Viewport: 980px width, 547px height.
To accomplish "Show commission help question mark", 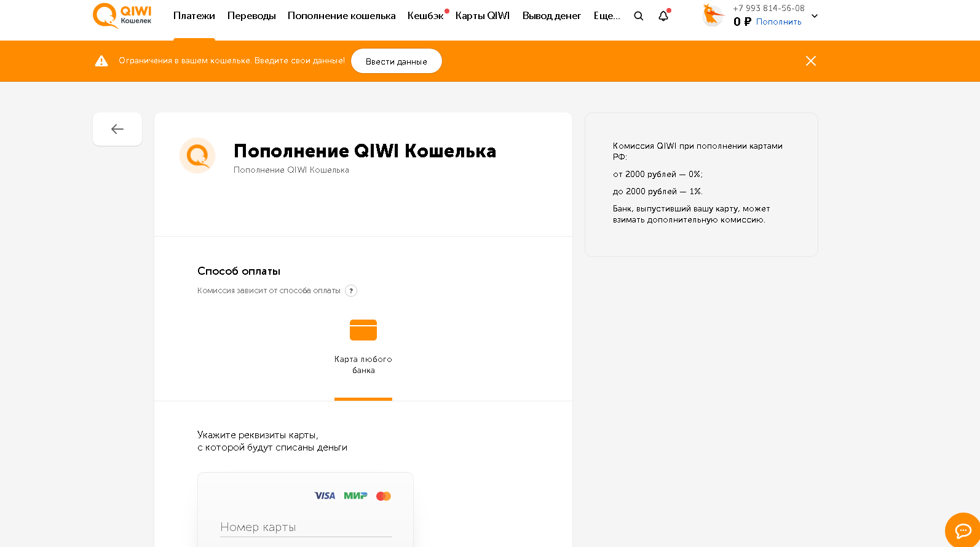I will (x=351, y=291).
